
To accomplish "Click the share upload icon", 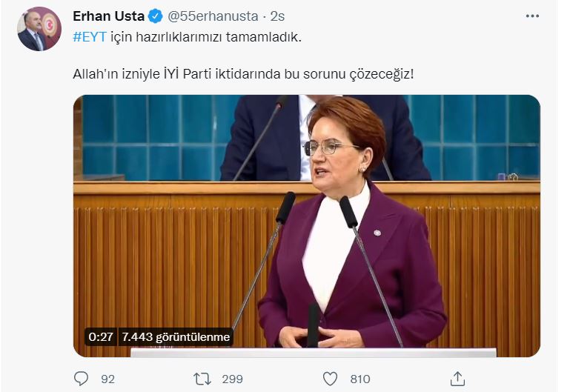I will click(457, 379).
